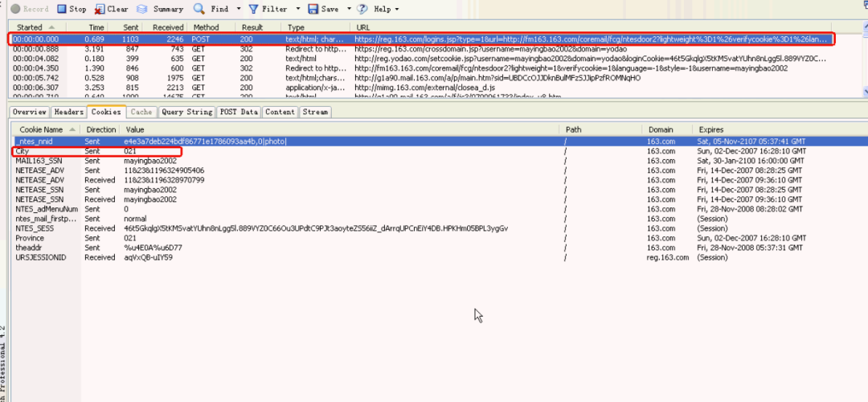Open the POST Data tab
The image size is (868, 402).
[x=239, y=113]
